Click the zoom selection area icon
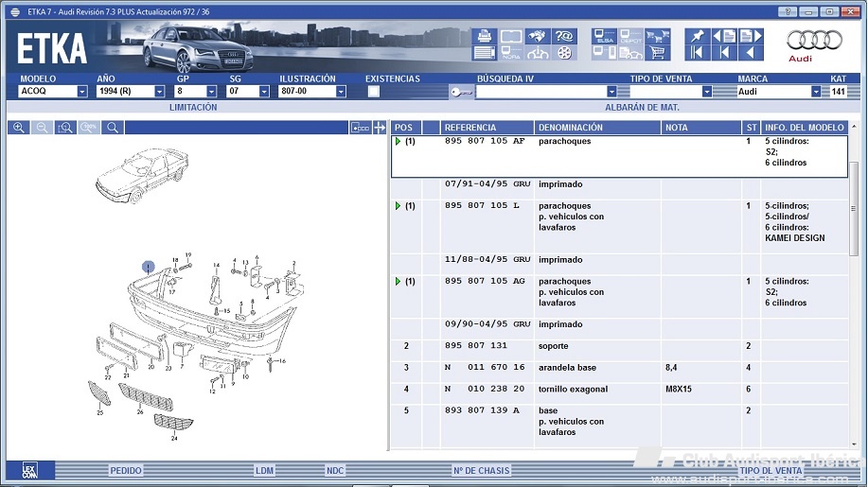Viewport: 868px width, 487px height. click(65, 128)
